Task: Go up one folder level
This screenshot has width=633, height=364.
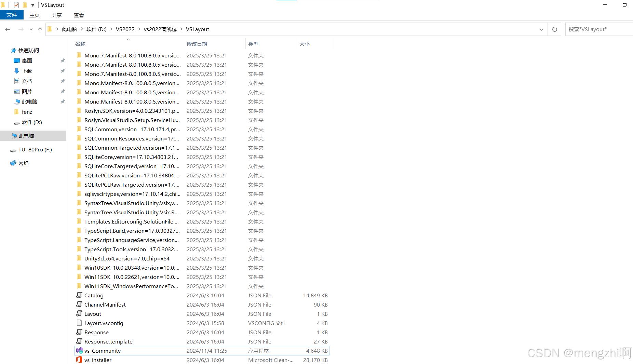Action: point(40,29)
